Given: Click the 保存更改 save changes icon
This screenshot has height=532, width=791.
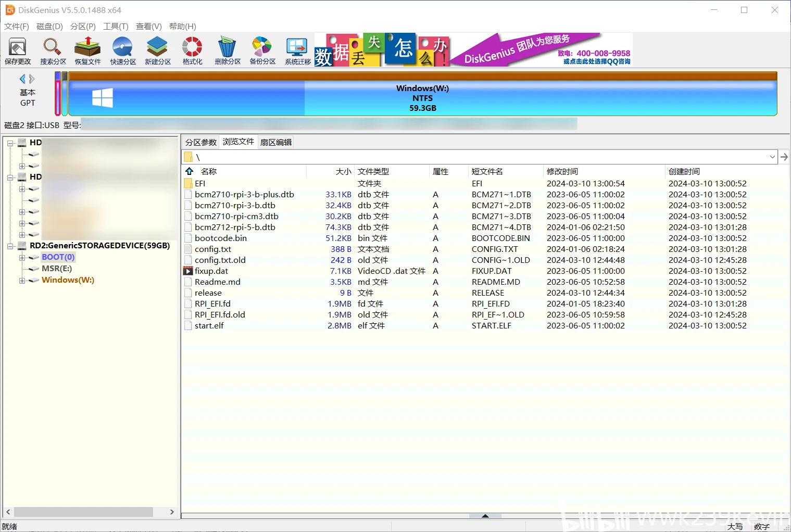Looking at the screenshot, I should (x=18, y=51).
